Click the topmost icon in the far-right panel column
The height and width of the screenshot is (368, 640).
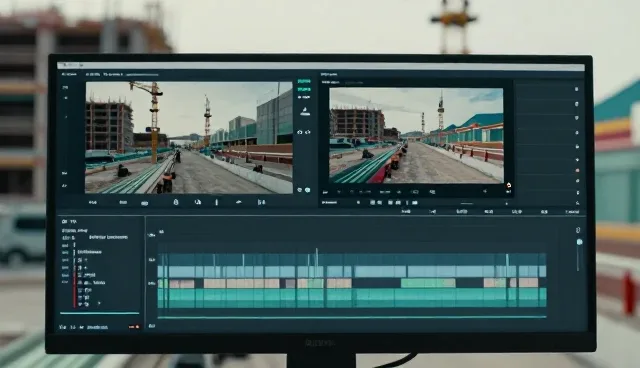click(577, 89)
